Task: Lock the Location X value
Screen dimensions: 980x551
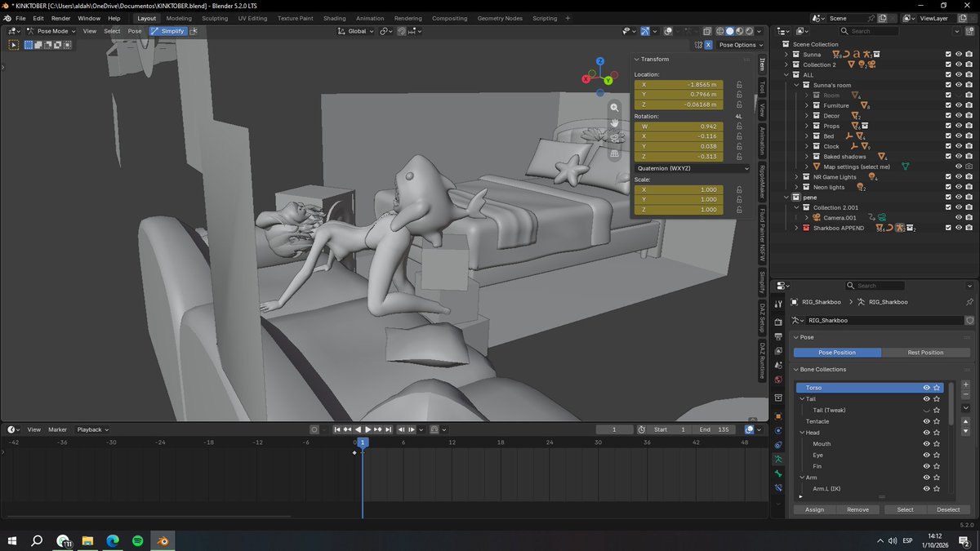Action: 739,84
